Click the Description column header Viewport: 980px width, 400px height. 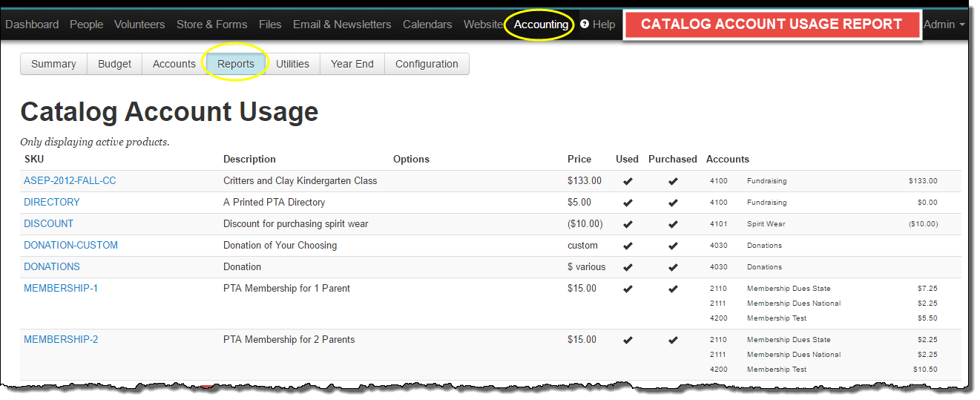(249, 159)
